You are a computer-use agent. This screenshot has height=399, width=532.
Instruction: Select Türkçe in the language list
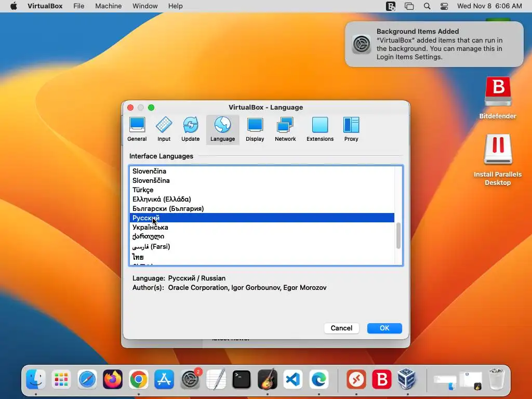(262, 190)
